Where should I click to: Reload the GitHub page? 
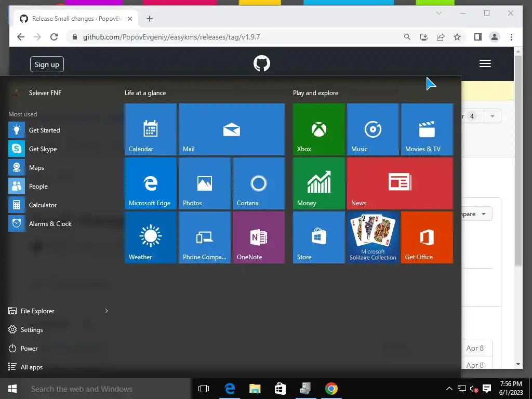54,37
